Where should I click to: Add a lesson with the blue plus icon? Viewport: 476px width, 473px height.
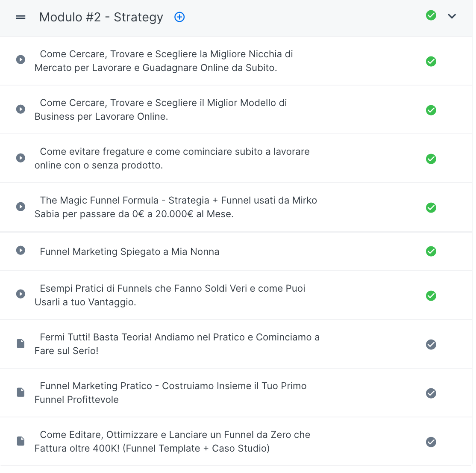coord(179,17)
